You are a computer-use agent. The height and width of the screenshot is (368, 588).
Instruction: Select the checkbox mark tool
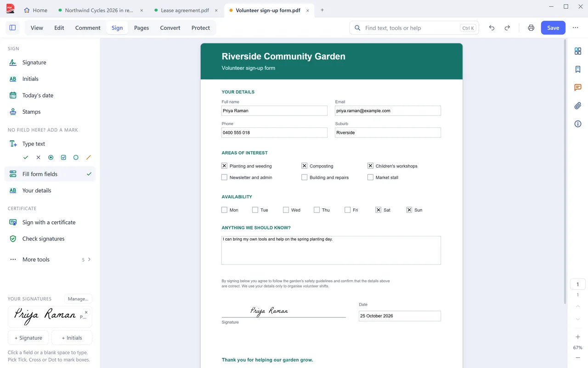coord(63,157)
